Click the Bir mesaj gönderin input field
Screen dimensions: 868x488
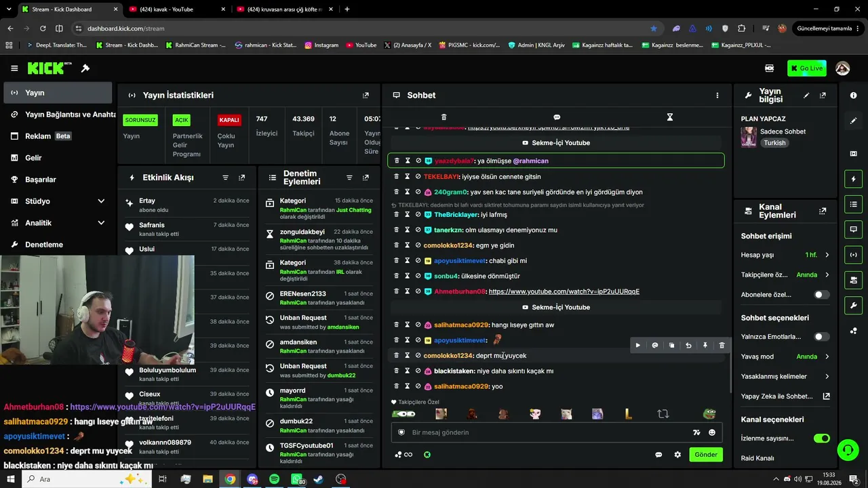click(x=556, y=432)
